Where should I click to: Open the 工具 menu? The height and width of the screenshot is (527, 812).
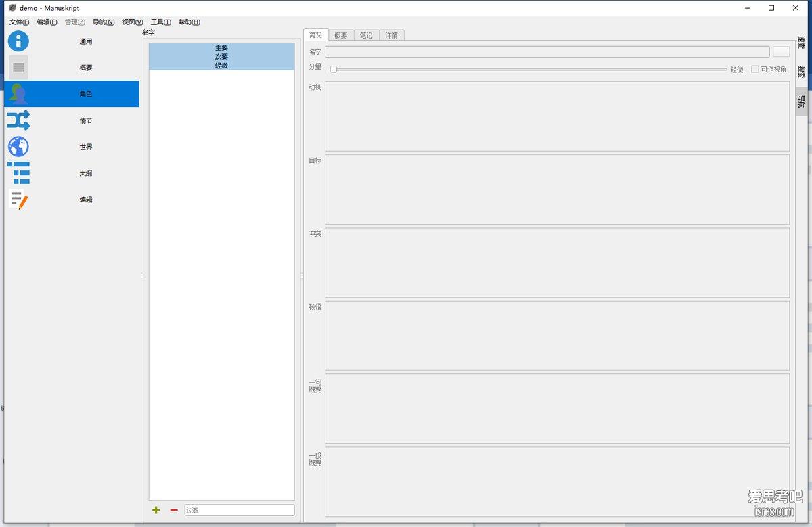coord(161,22)
